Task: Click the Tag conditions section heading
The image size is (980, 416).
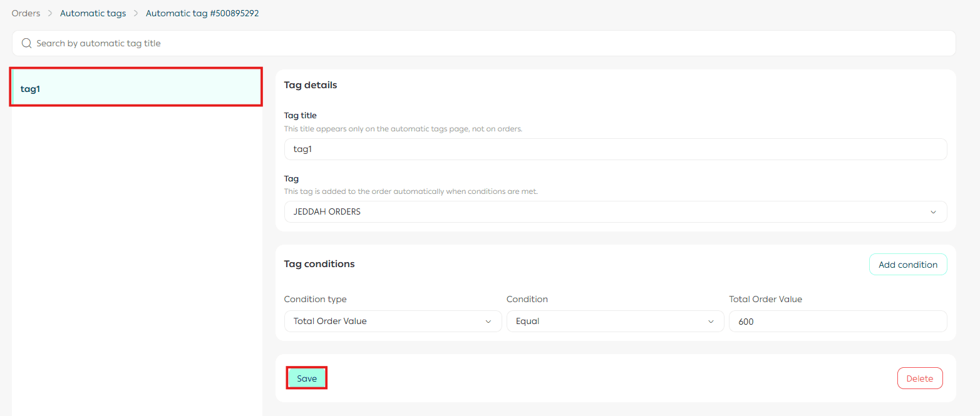Action: (319, 264)
